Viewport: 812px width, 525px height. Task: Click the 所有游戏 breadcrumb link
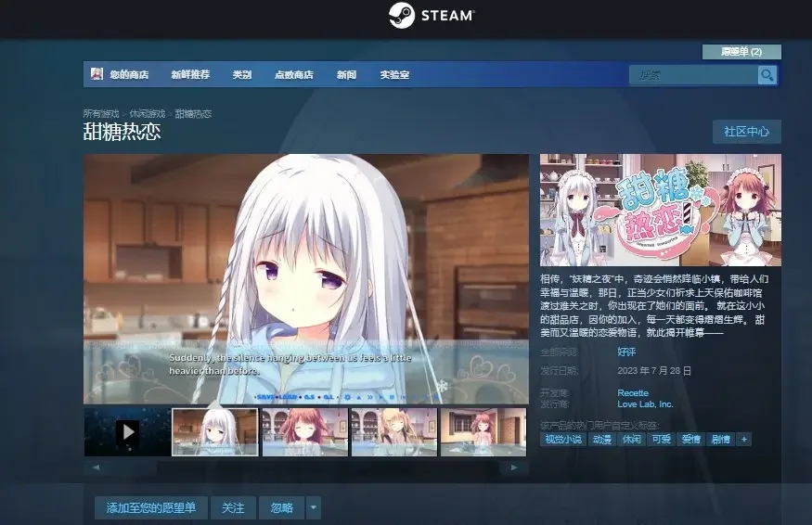coord(101,113)
